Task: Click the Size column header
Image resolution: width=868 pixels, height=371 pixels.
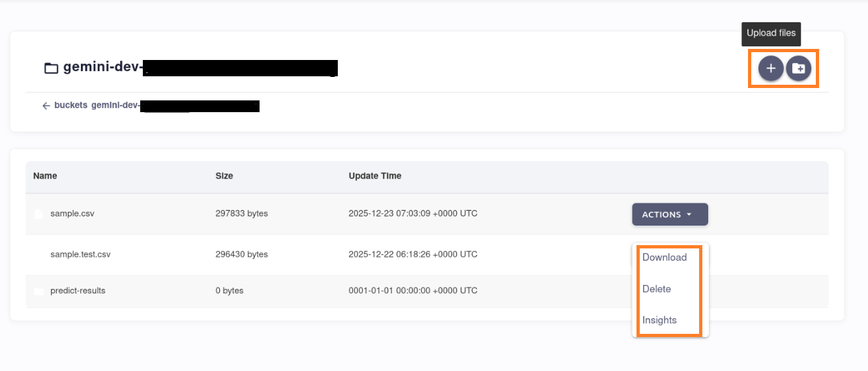Action: [x=224, y=176]
